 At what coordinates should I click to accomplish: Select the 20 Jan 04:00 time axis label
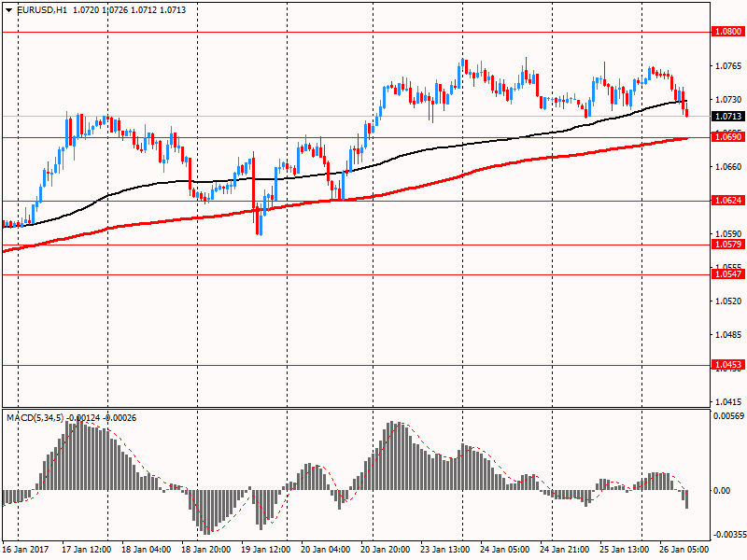point(325,549)
